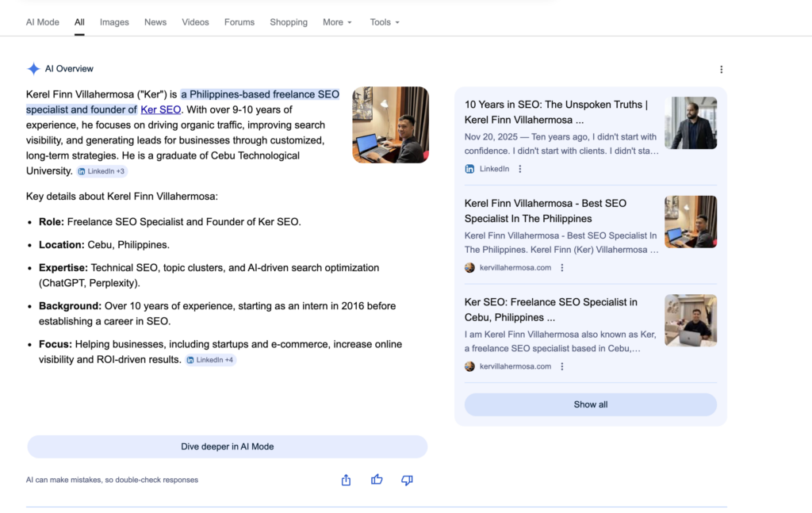Open the LinkedIn +3 source chip

101,171
